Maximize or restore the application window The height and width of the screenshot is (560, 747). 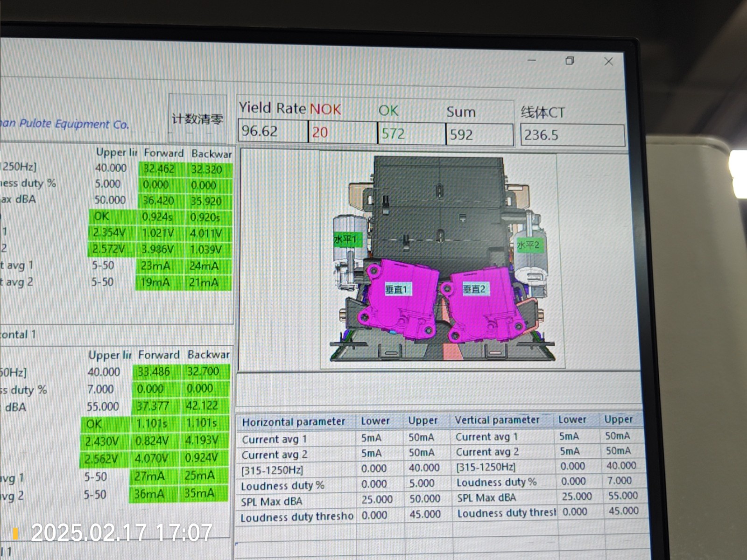pos(570,61)
